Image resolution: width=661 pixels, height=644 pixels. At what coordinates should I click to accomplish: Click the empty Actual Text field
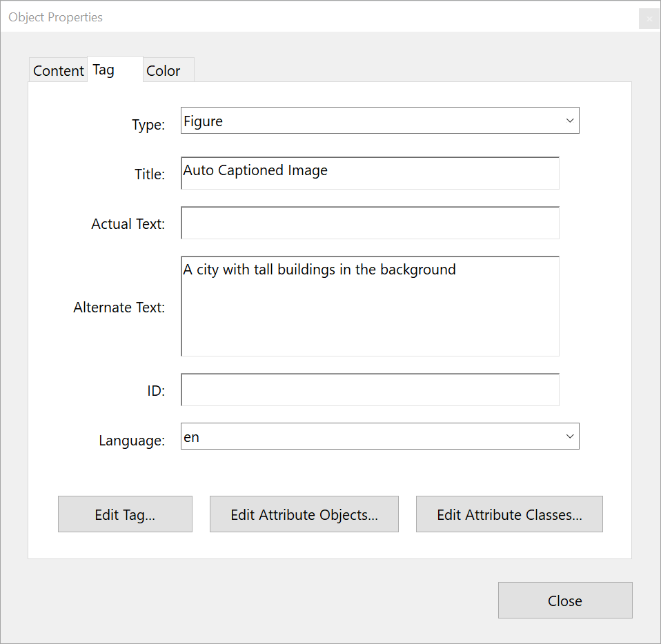click(370, 222)
